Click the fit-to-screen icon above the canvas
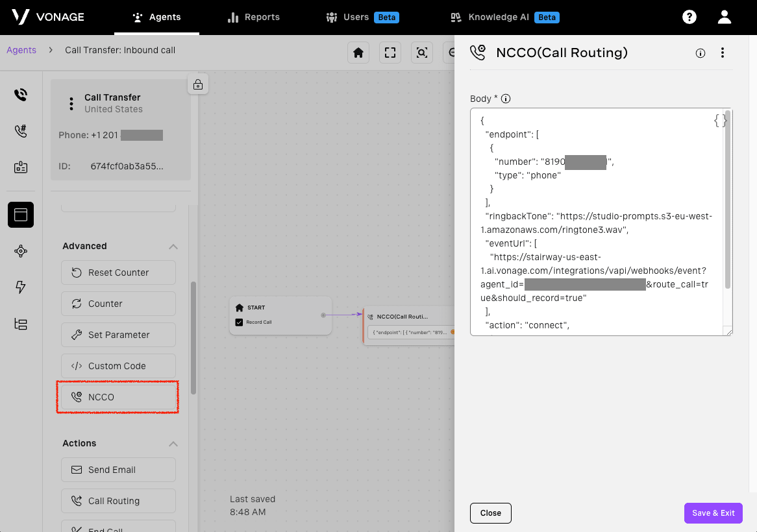The height and width of the screenshot is (532, 757). click(x=390, y=53)
